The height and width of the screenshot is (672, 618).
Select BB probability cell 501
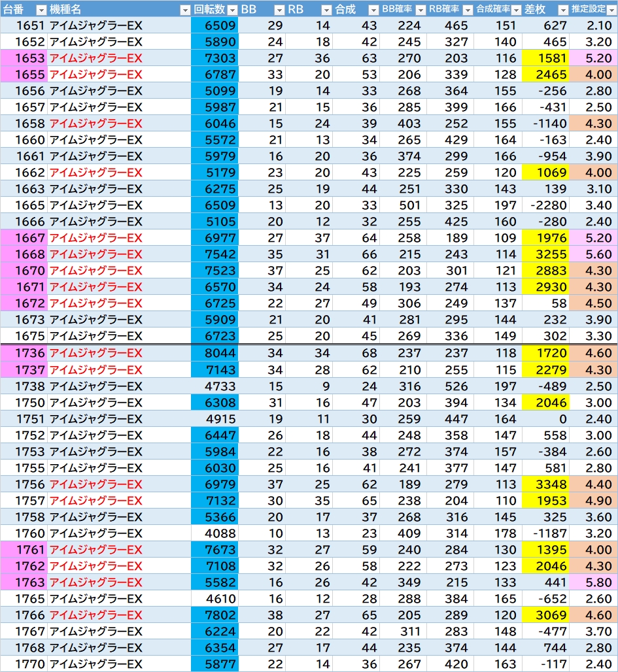click(403, 205)
